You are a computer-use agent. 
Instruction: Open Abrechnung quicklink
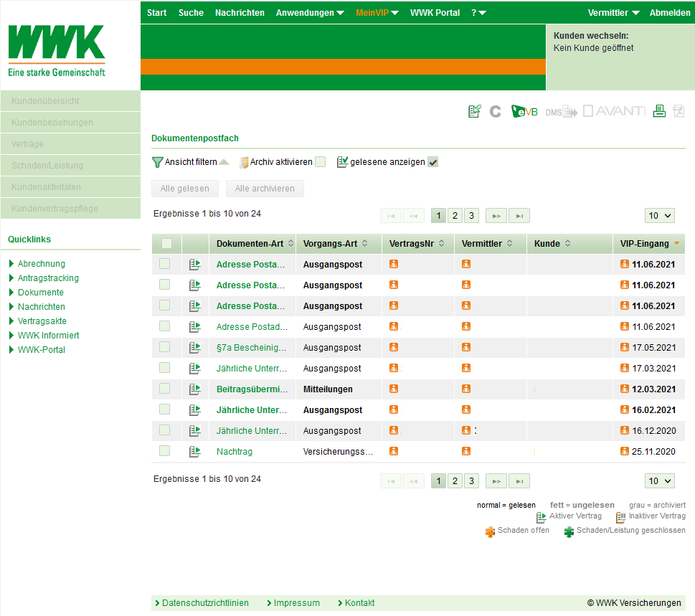pos(41,264)
